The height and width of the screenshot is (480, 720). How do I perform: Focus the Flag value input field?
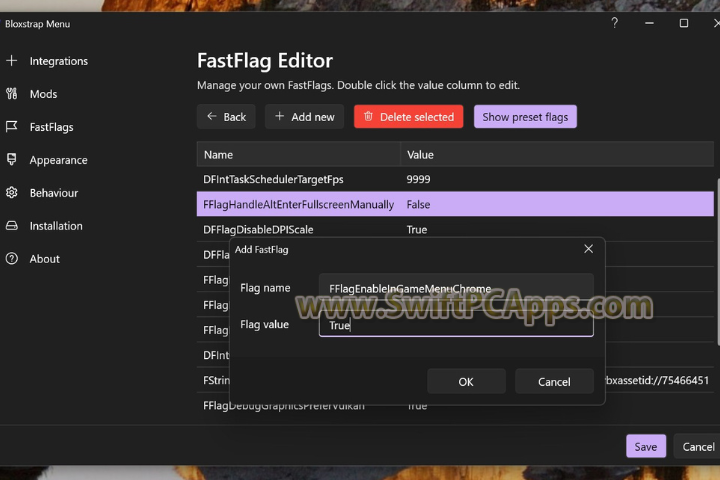456,325
